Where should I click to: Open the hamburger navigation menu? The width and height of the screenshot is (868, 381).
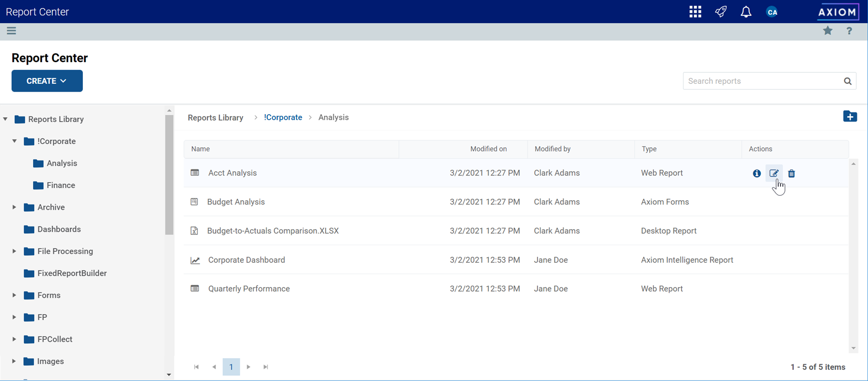[x=12, y=31]
